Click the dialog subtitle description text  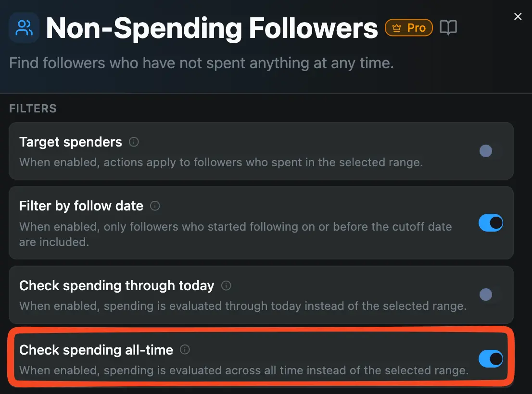pos(201,63)
